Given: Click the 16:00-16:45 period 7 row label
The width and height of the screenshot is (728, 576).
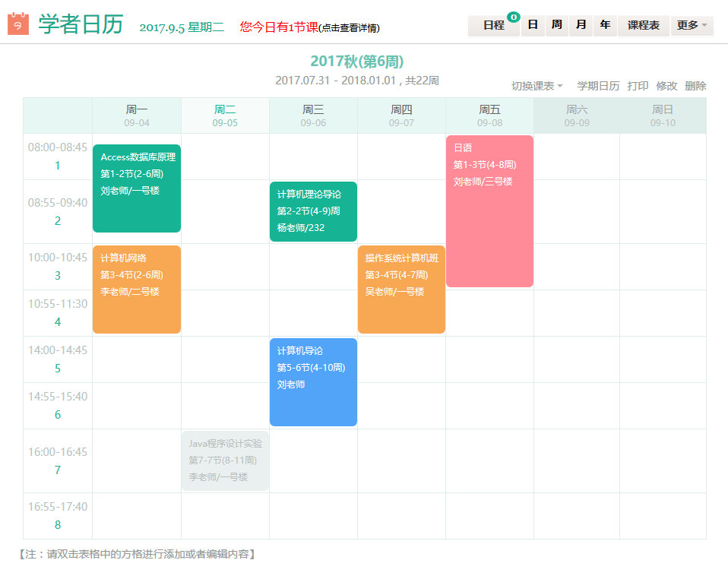Looking at the screenshot, I should pyautogui.click(x=58, y=461).
